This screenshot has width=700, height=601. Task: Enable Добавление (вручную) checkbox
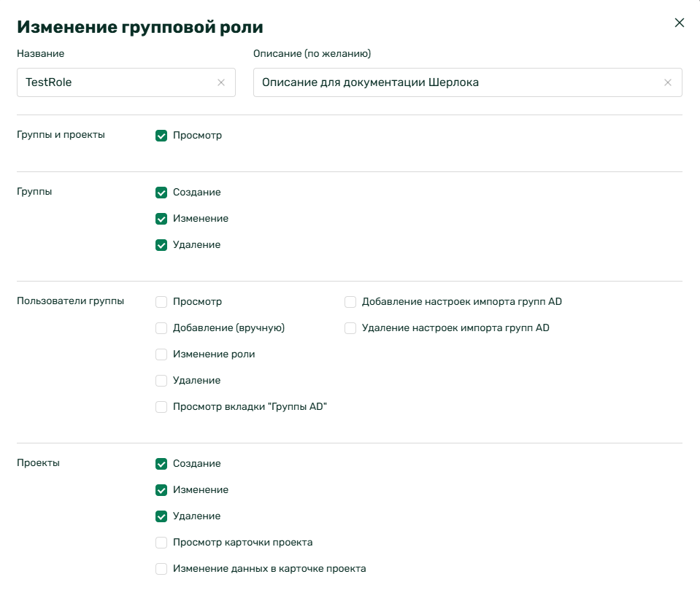pos(161,328)
